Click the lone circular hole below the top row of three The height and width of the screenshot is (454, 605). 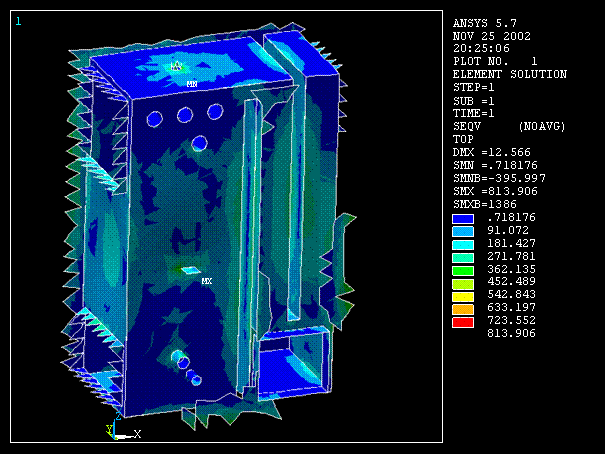pyautogui.click(x=199, y=143)
